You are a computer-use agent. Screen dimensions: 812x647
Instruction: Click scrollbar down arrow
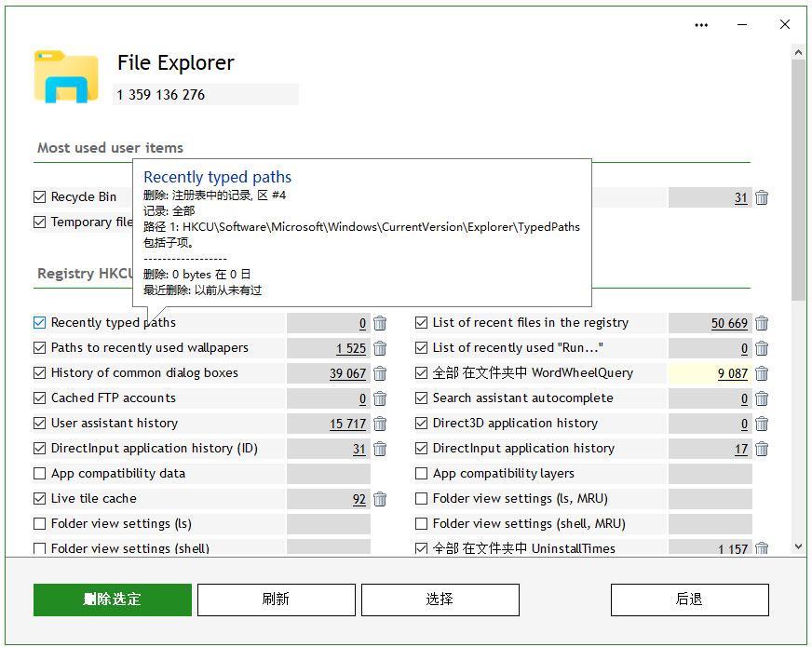pyautogui.click(x=798, y=546)
